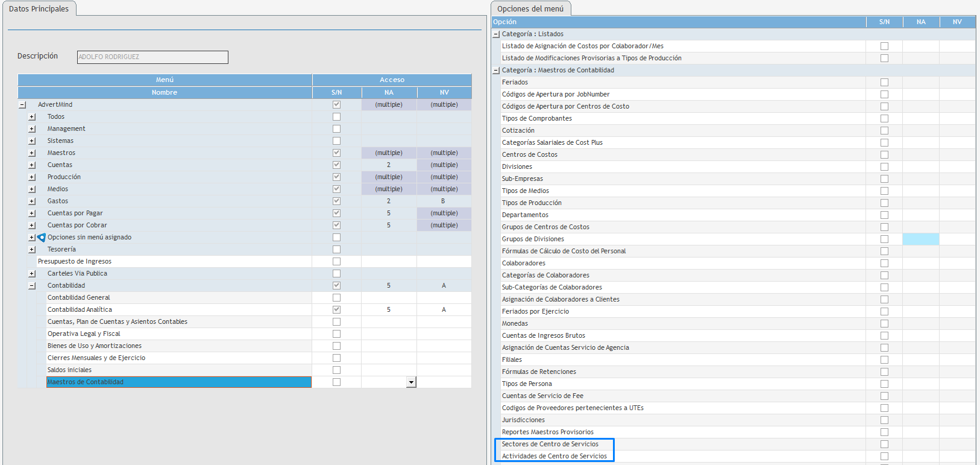980x465 pixels.
Task: Click the blue arrow marker beside Opciones sin menú
Action: (41, 238)
